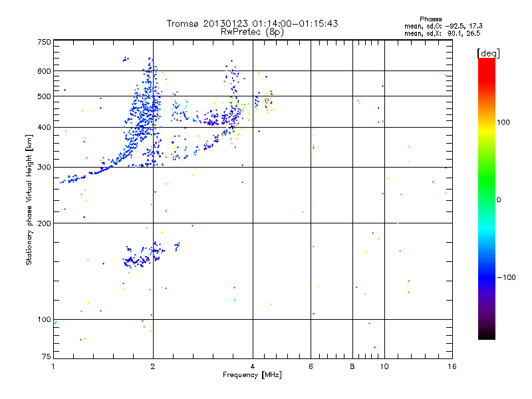Click the red data point near 9.5 MHz, 80 km
Viewport: 532px width, 399px height.
374,347
